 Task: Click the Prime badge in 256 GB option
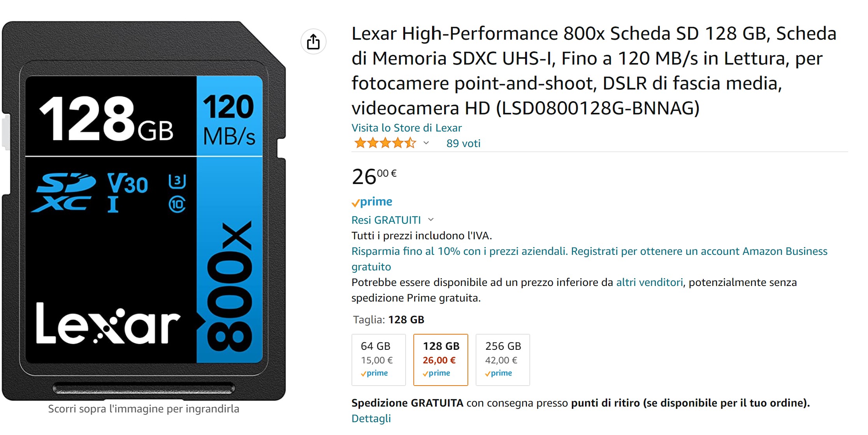click(x=499, y=373)
